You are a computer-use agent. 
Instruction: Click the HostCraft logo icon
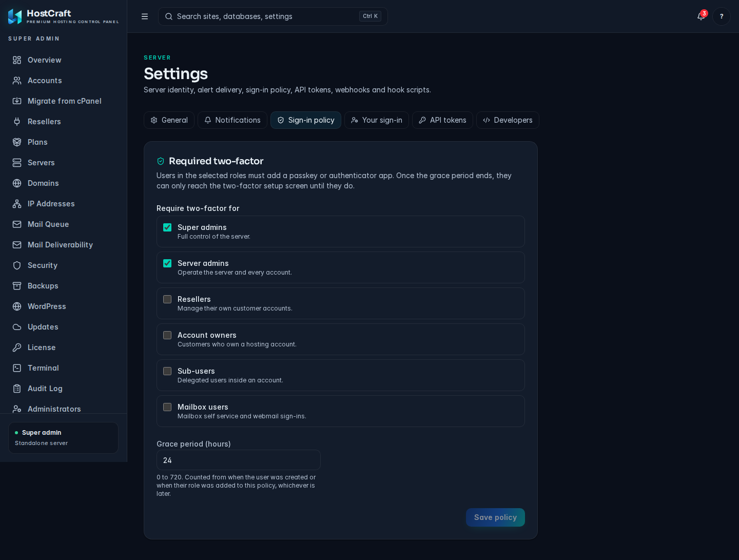tap(15, 16)
